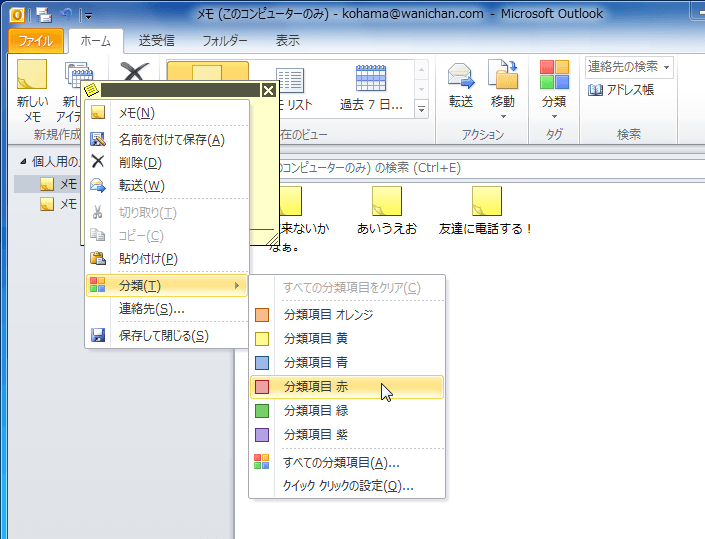Click the contact search (連絡先の検索) box
The height and width of the screenshot is (539, 705).
click(629, 67)
